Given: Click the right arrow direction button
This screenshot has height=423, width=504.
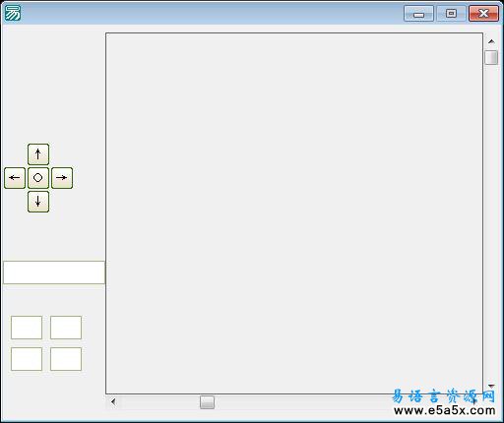Looking at the screenshot, I should coord(62,178).
